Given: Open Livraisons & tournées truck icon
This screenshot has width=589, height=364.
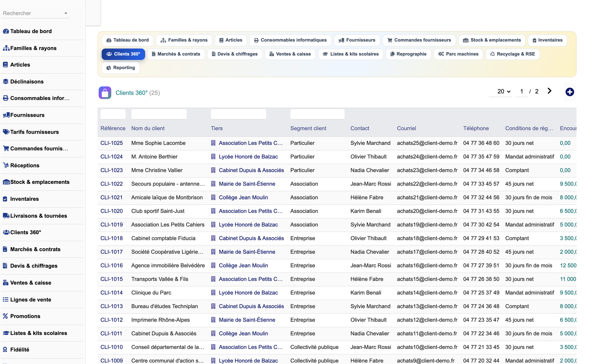Looking at the screenshot, I should coord(6,216).
